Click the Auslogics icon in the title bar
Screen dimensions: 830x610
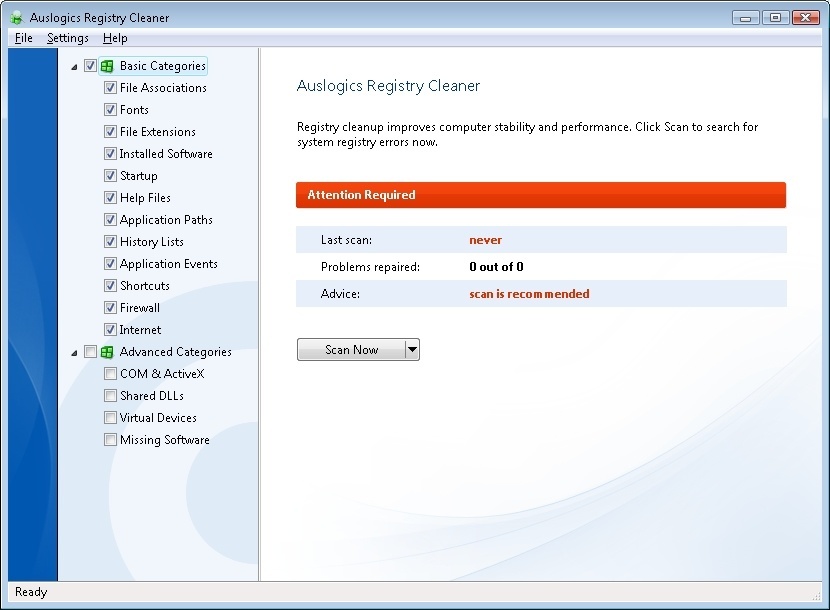click(x=16, y=16)
